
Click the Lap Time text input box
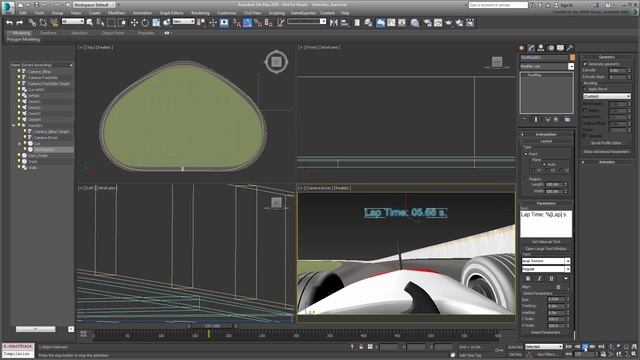tap(546, 223)
